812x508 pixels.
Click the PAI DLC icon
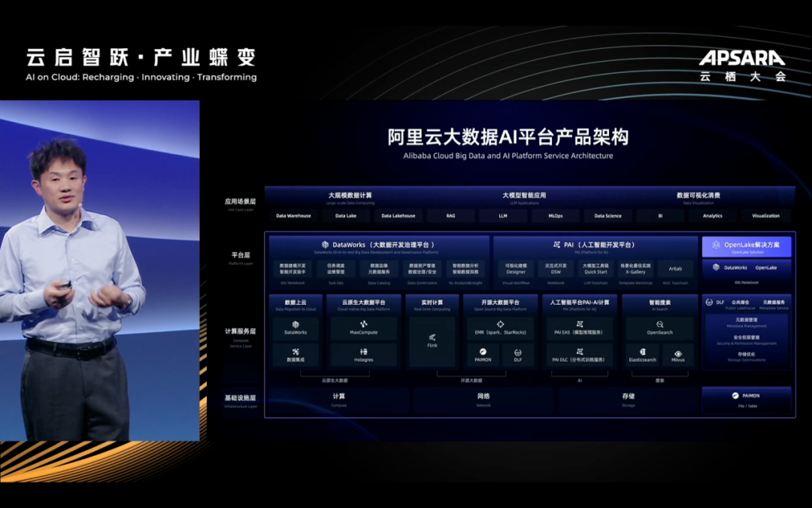point(580,352)
